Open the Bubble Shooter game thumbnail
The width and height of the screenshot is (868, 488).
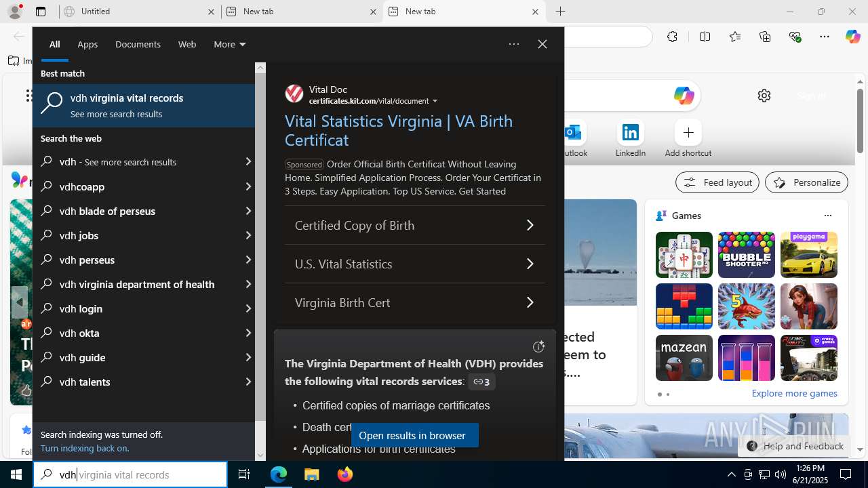(747, 255)
